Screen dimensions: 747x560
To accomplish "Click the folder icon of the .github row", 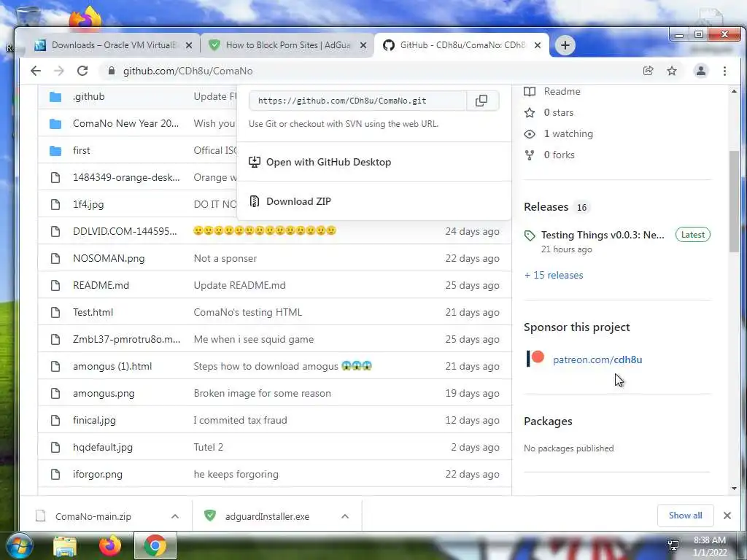I will tap(55, 97).
